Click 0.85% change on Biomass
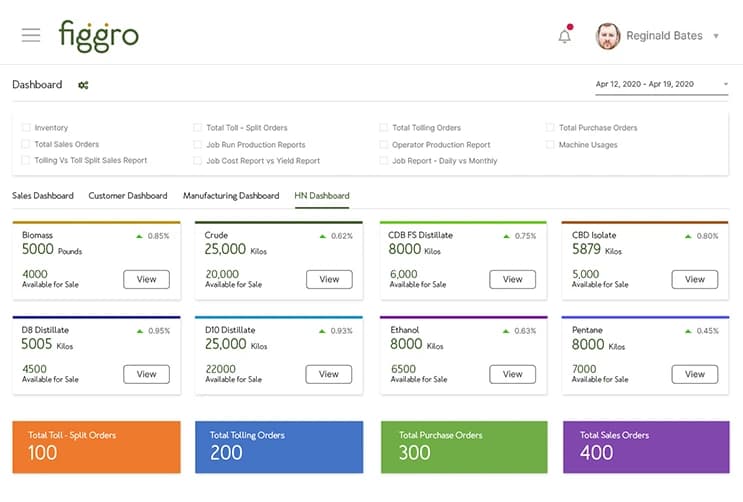The height and width of the screenshot is (502, 743). pos(158,236)
